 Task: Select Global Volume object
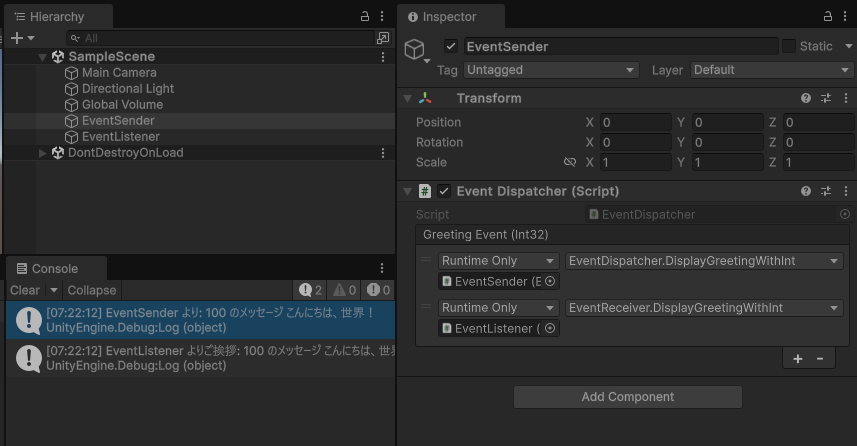click(122, 104)
